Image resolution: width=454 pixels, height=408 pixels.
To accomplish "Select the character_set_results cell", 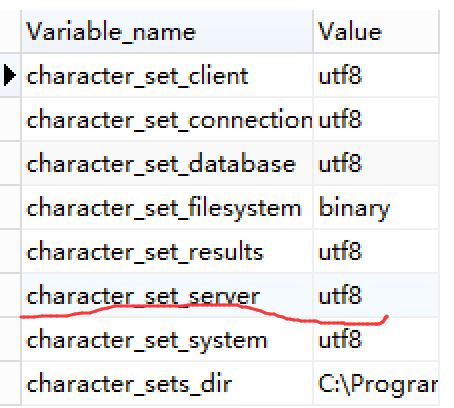I will [x=167, y=251].
